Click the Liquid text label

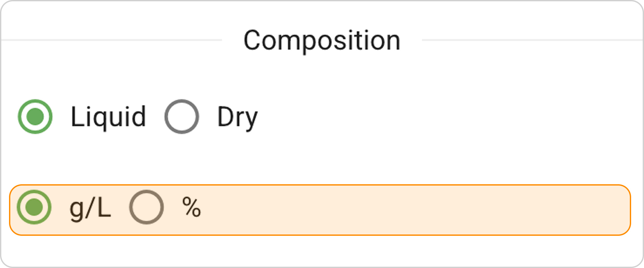coord(108,117)
